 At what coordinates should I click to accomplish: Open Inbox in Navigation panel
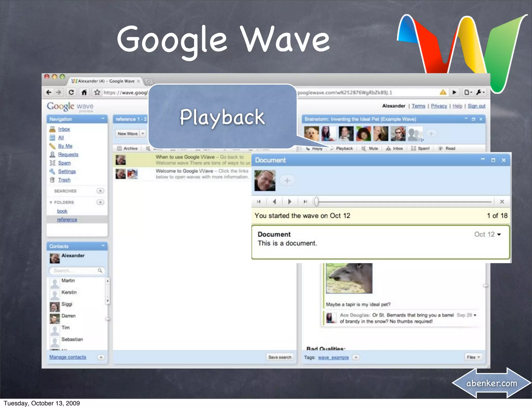click(x=64, y=129)
